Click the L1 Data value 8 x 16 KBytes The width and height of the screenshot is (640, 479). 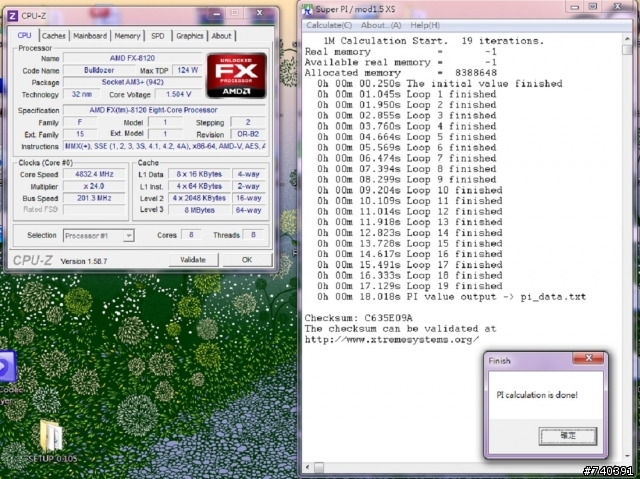click(x=199, y=174)
